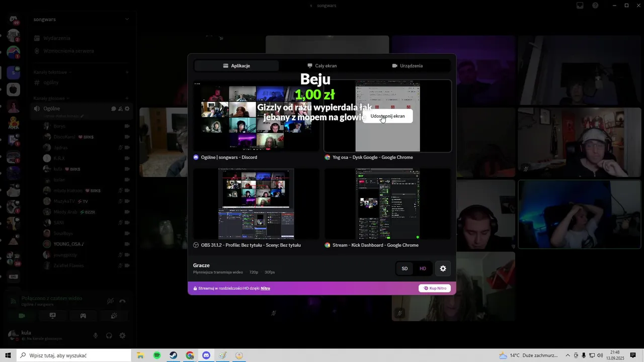Open Google Chrome from the taskbar
Image resolution: width=644 pixels, height=362 pixels.
tap(190, 355)
